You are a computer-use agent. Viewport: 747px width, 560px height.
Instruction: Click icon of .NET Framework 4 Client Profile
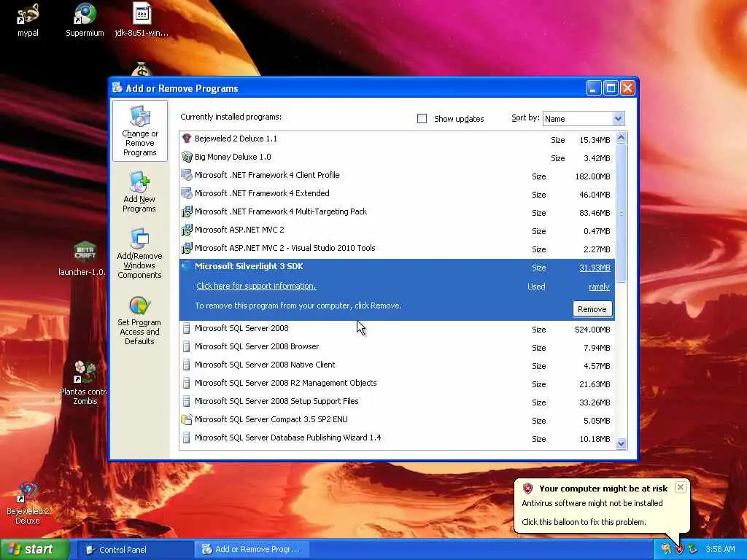point(187,175)
